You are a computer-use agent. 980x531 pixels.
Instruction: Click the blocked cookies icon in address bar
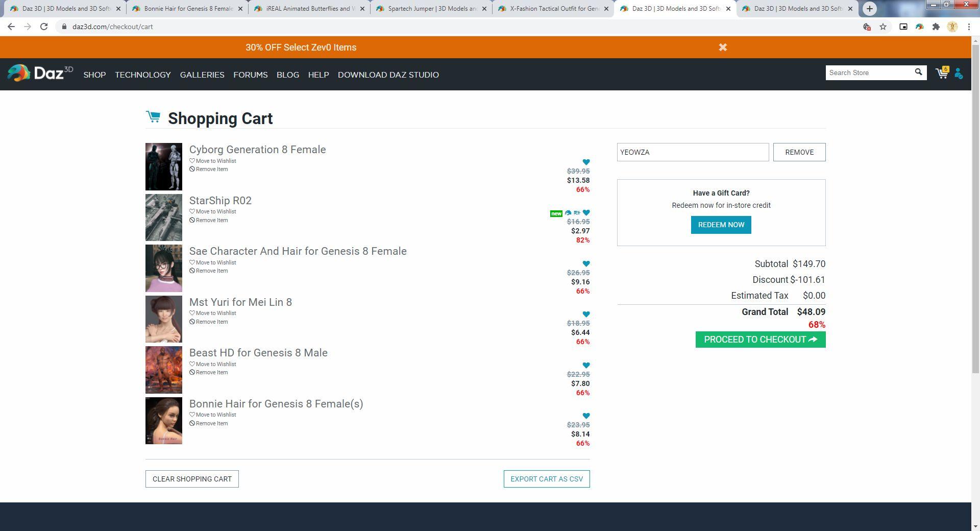click(x=866, y=27)
